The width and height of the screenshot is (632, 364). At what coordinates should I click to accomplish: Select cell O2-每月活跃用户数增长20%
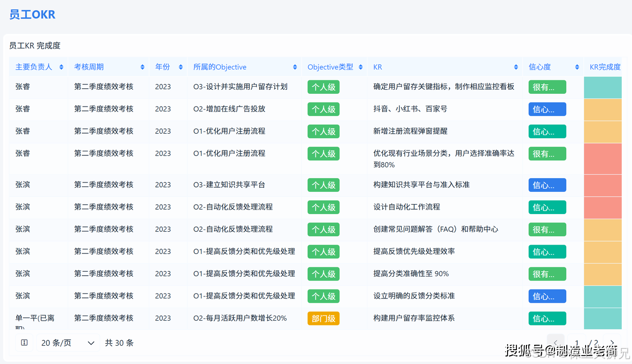(x=240, y=318)
